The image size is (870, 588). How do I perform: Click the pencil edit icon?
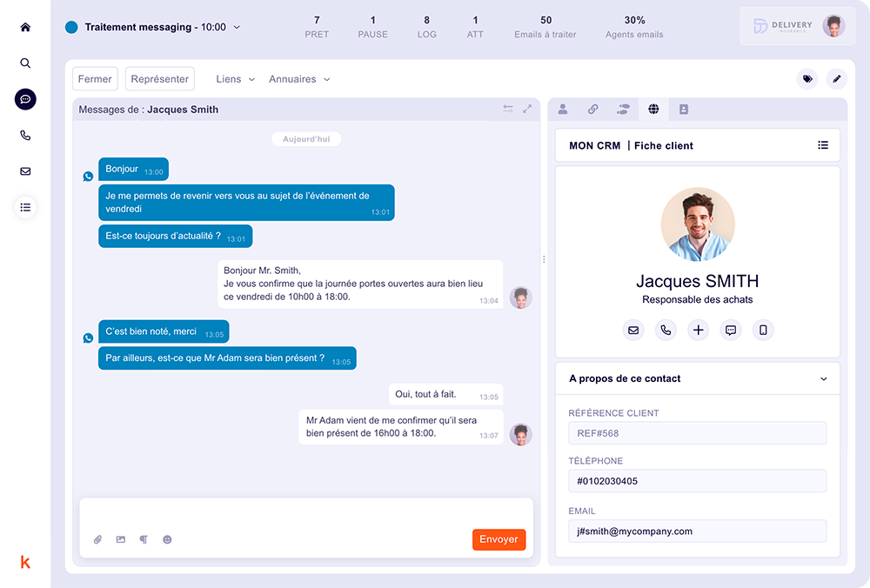[837, 79]
